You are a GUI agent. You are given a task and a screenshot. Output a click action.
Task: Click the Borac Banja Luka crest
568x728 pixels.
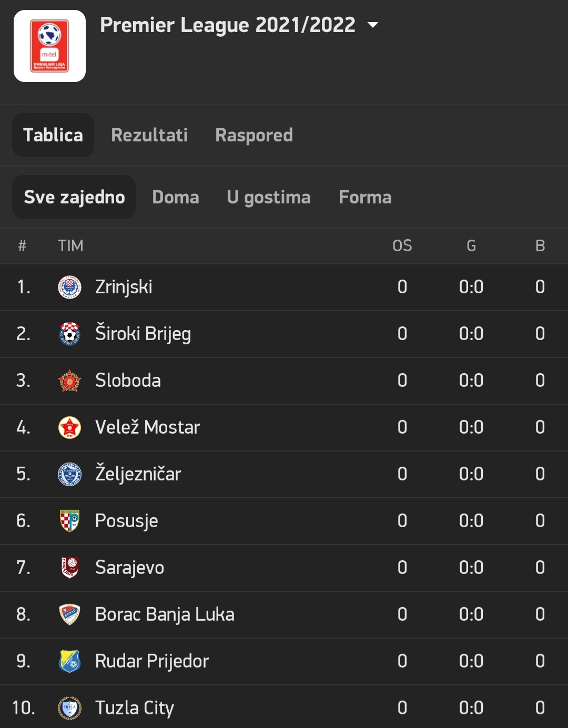pos(69,614)
